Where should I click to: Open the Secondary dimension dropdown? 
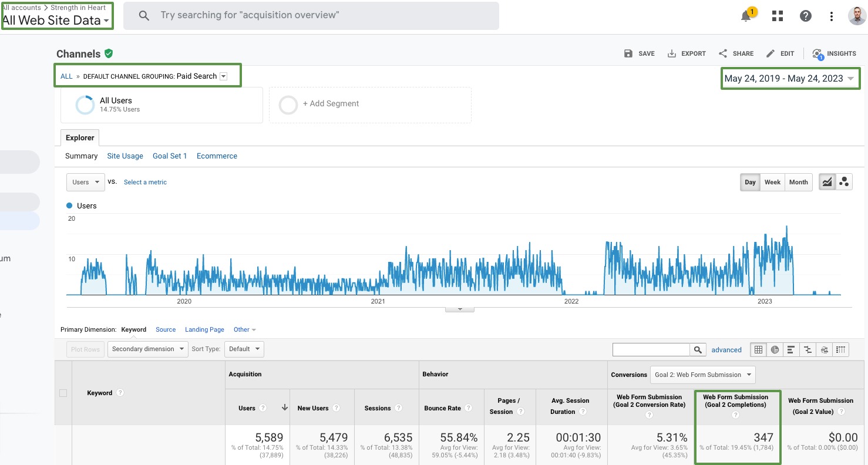pyautogui.click(x=148, y=349)
